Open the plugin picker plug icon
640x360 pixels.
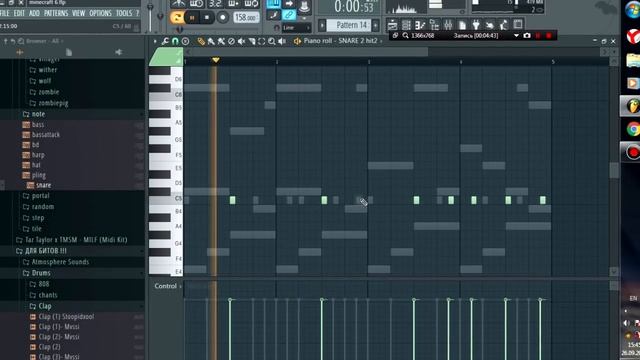476,25
